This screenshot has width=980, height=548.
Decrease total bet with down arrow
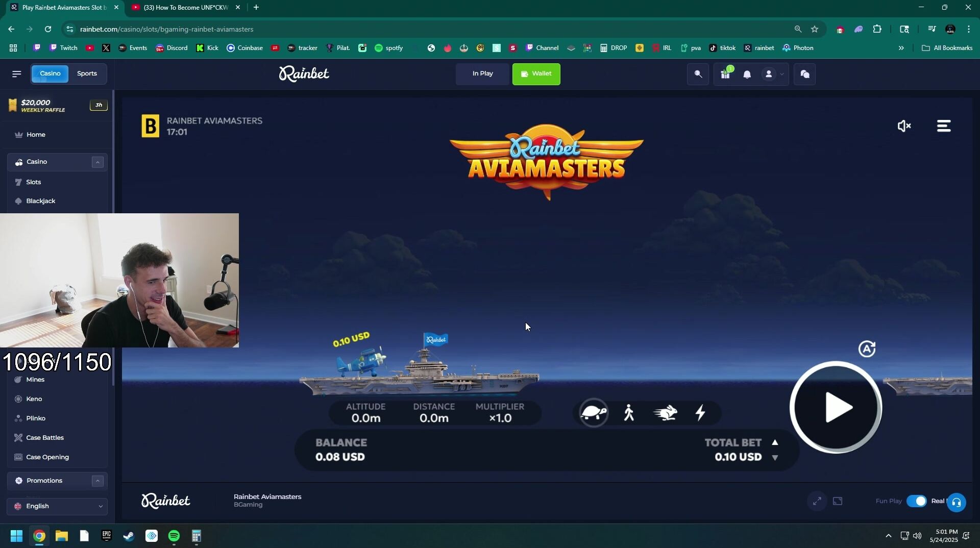coord(775,458)
